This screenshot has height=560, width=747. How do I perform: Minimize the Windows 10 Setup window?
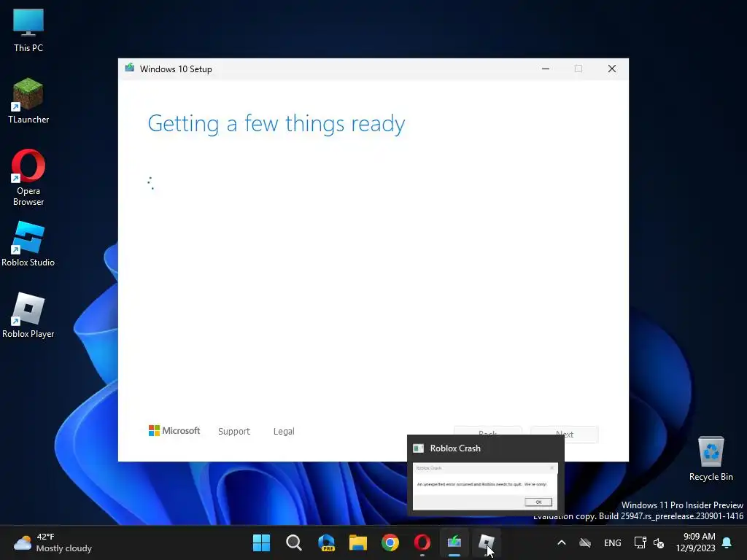(x=546, y=69)
